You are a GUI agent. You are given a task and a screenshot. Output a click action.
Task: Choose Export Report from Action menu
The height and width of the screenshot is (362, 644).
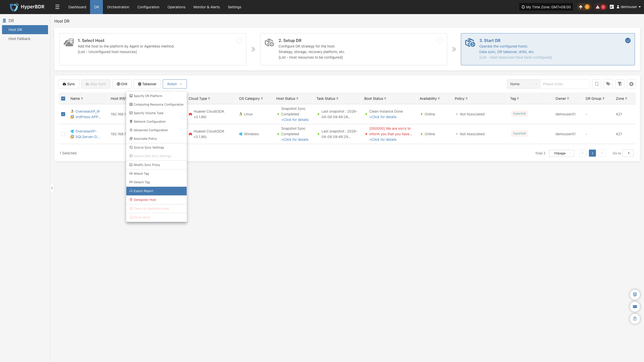tap(156, 191)
